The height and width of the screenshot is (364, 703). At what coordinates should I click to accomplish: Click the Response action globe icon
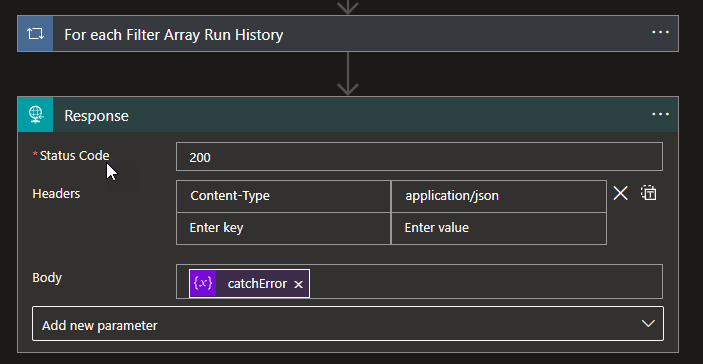35,115
